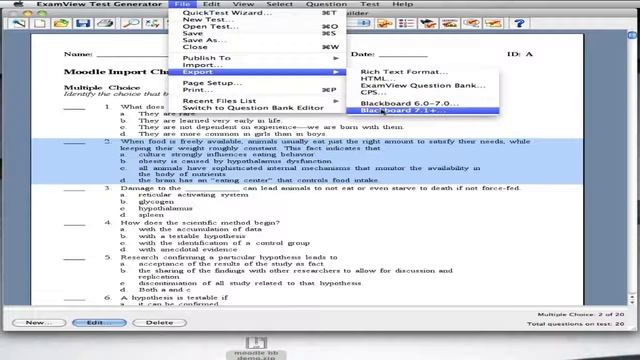Export as ExamView Question Bank
Image resolution: width=640 pixels, height=360 pixels.
[x=422, y=85]
